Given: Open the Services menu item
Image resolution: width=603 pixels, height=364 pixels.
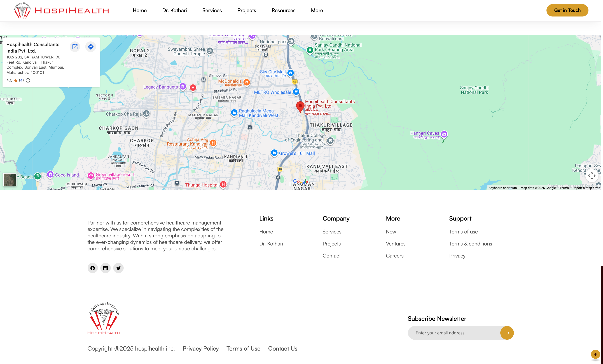Looking at the screenshot, I should 212,11.
